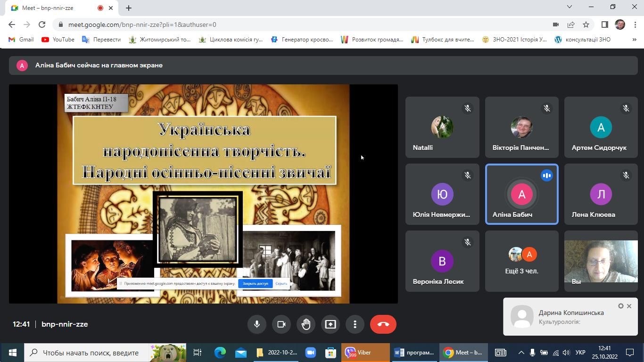Open settings gear on chat notification
The image size is (644, 362).
click(620, 306)
